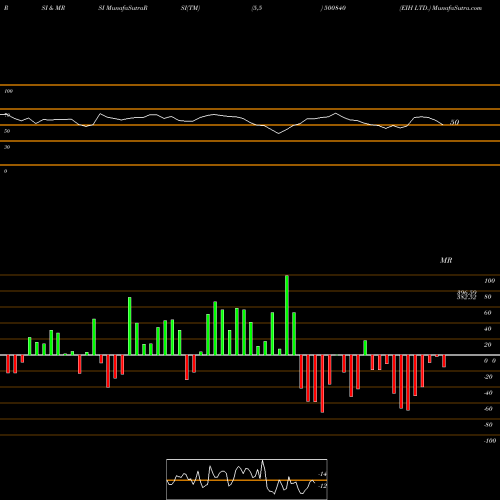
Task: Click the -60 axis label in MR panel
Action: click(488, 409)
